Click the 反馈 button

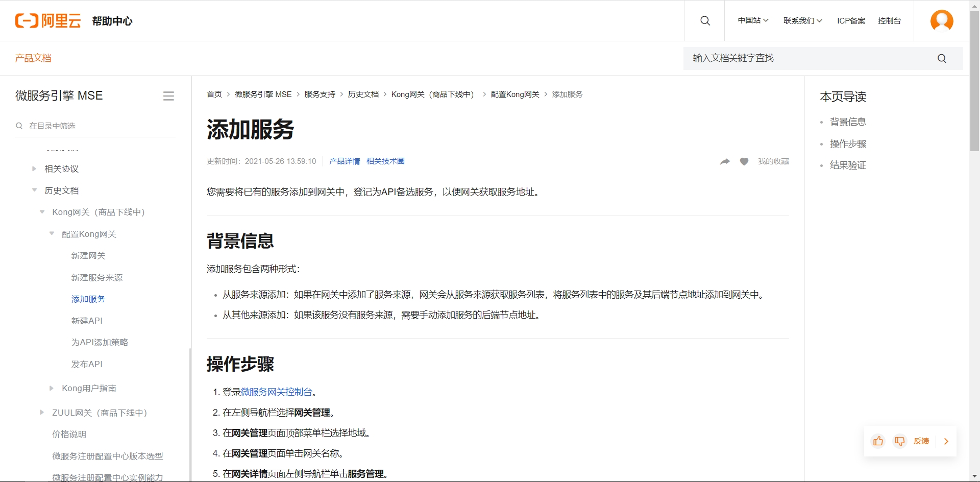pyautogui.click(x=921, y=441)
